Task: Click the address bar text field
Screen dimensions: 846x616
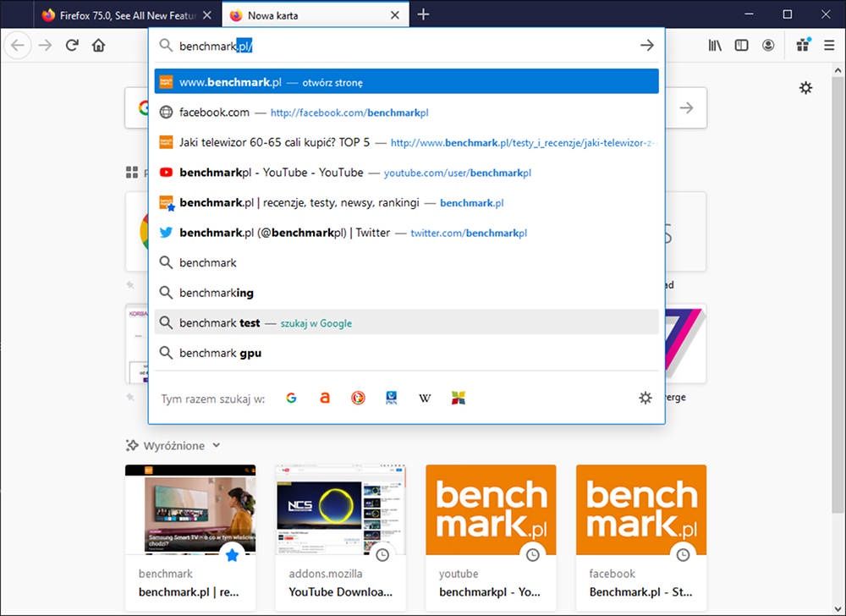Action: (x=404, y=46)
